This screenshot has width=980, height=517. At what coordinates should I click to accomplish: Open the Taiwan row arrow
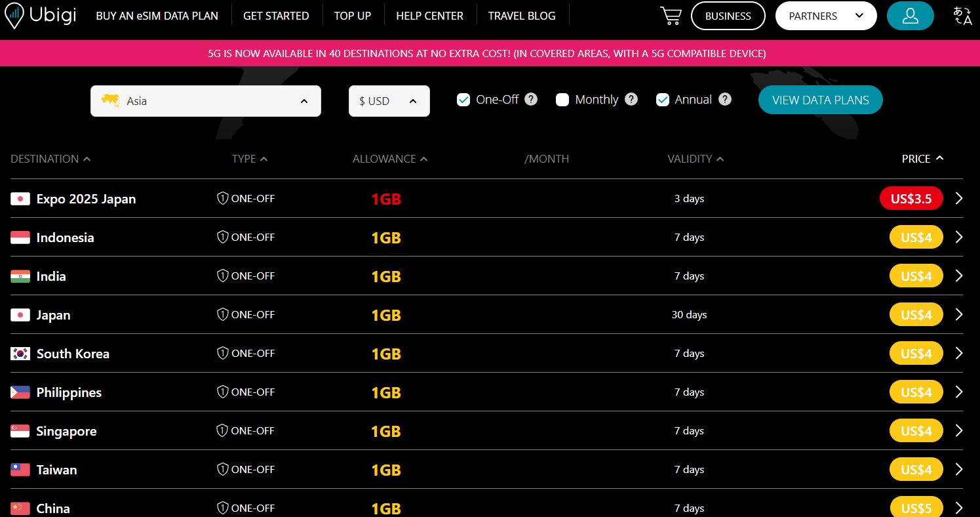(x=959, y=469)
